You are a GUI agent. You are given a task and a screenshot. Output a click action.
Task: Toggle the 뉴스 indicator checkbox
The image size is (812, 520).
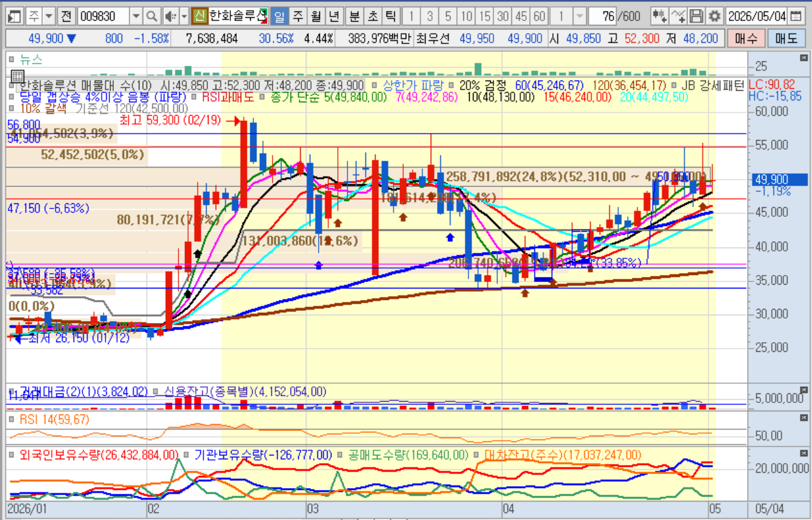(12, 60)
